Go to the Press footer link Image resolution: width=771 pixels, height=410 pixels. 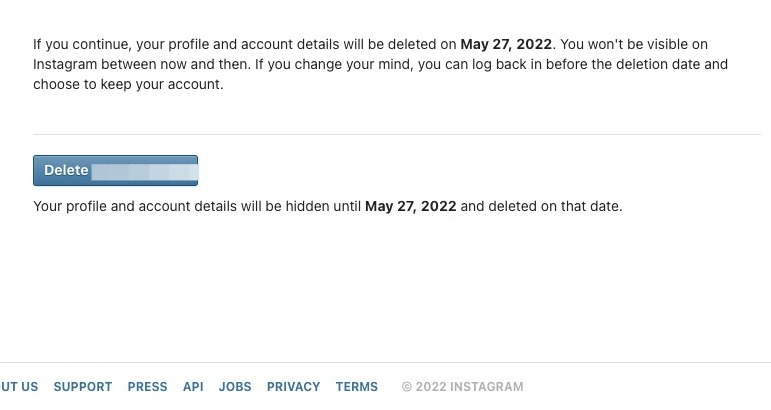point(148,387)
